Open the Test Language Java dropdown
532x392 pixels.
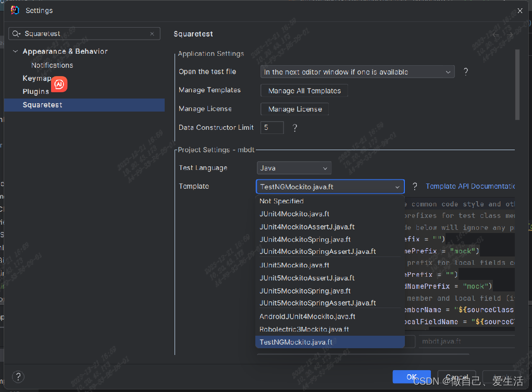294,168
